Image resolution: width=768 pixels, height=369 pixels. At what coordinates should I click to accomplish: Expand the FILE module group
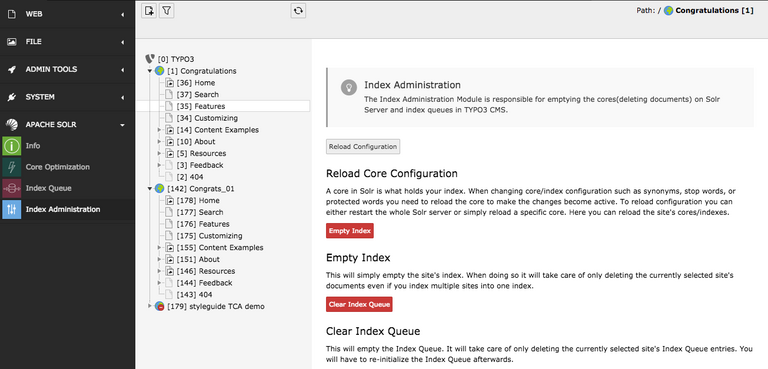122,42
